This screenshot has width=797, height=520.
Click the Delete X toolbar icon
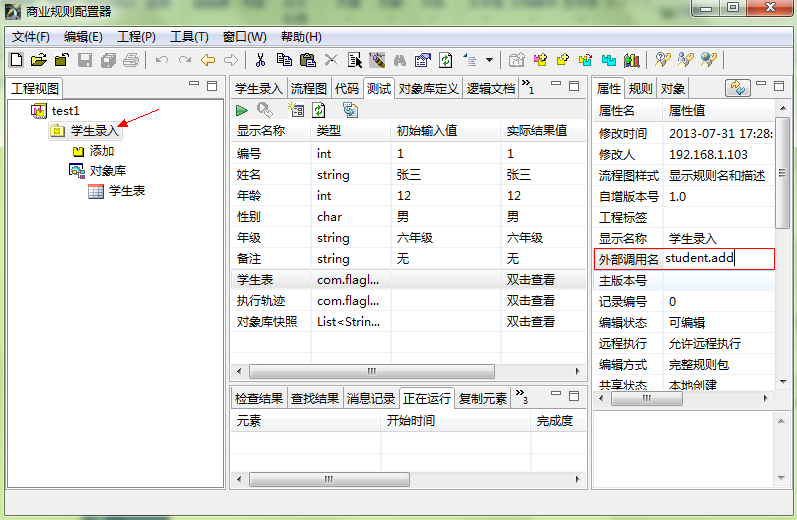pos(331,60)
